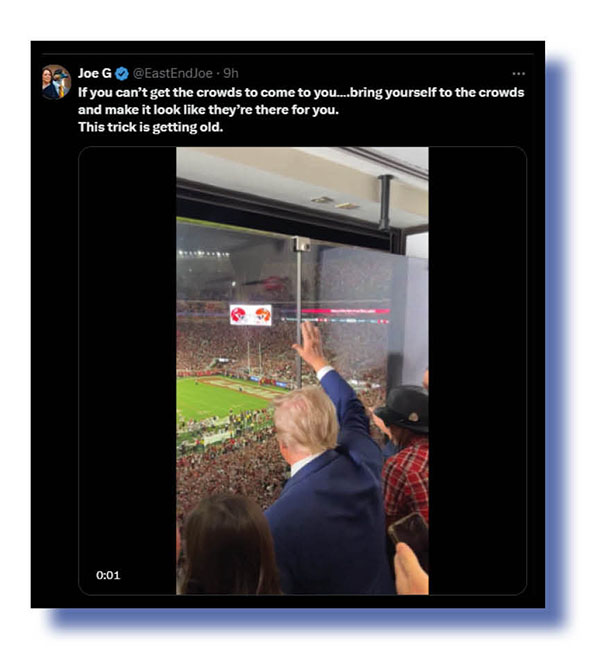Open Joe G's profile avatar picture
This screenshot has height=664, width=595.
point(56,82)
